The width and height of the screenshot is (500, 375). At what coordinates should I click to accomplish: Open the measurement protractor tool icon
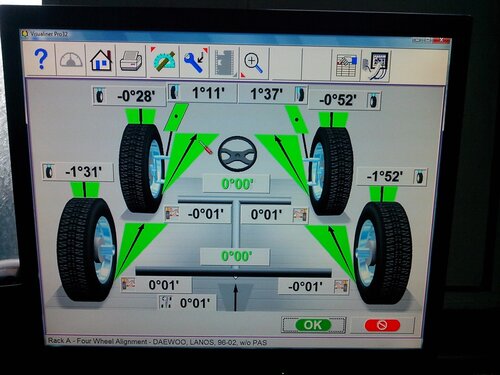(164, 61)
